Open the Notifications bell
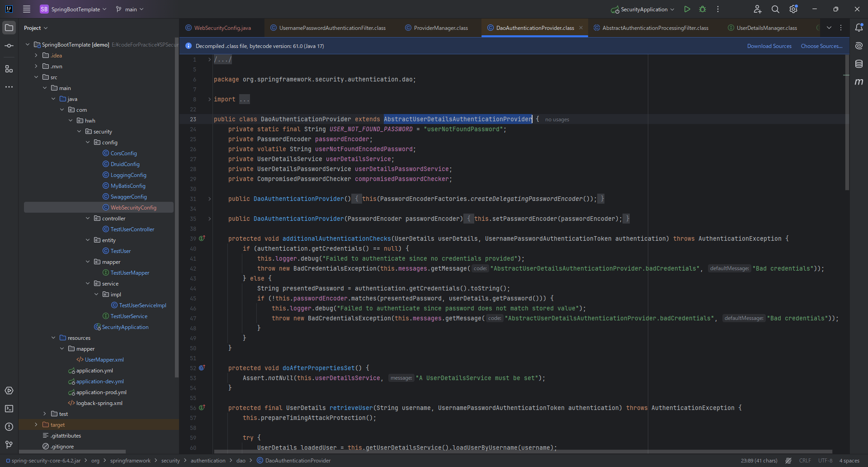This screenshot has height=467, width=868. click(x=859, y=28)
